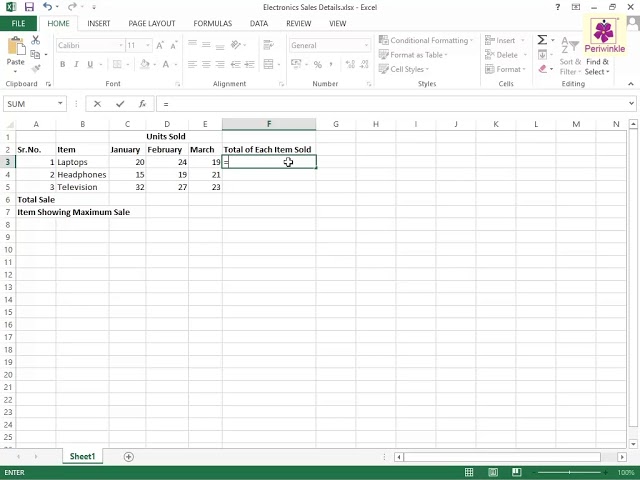Image resolution: width=640 pixels, height=480 pixels.
Task: Open the FILE tab
Action: click(18, 23)
